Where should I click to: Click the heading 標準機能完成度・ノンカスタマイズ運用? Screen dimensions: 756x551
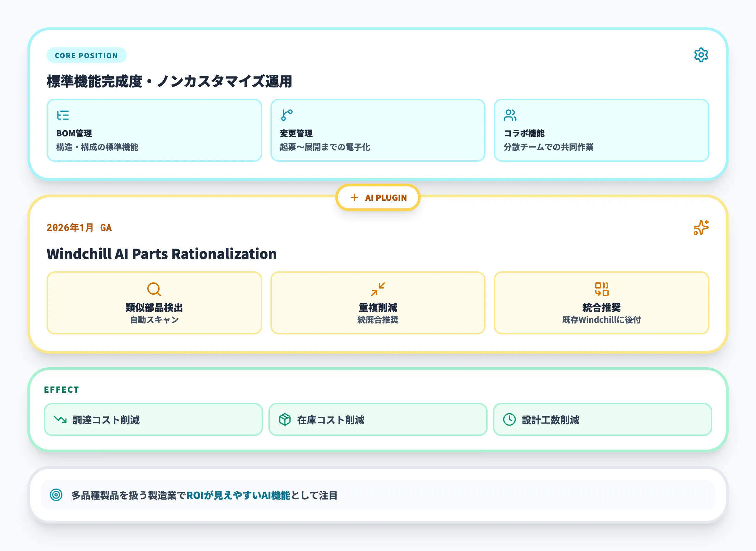click(x=169, y=82)
